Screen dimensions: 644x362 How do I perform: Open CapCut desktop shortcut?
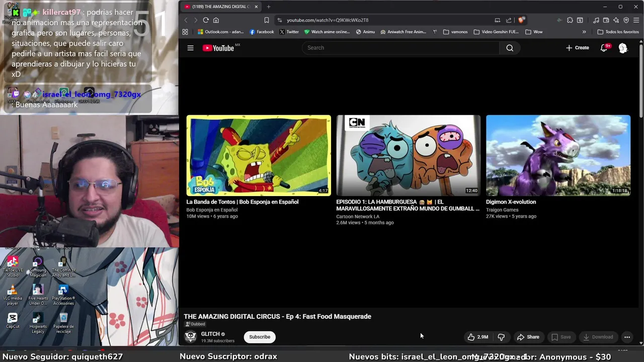[x=13, y=321]
